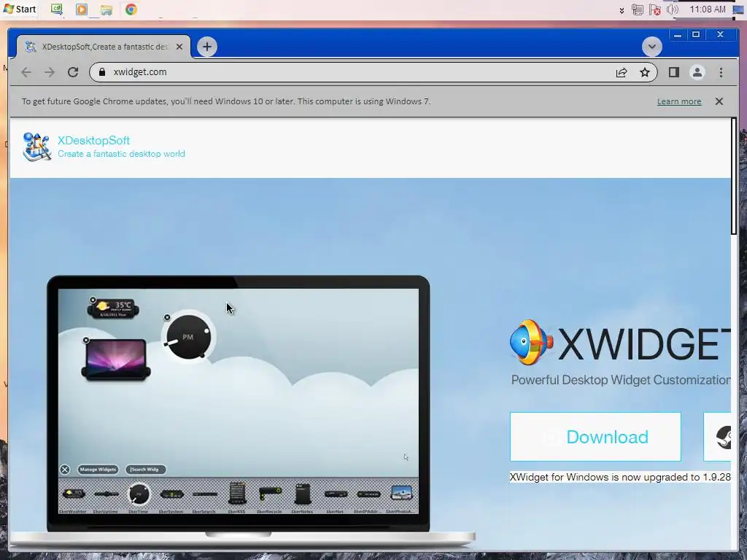Viewport: 747px width, 560px height.
Task: Open the folder explorer quick launch icon
Action: click(107, 9)
